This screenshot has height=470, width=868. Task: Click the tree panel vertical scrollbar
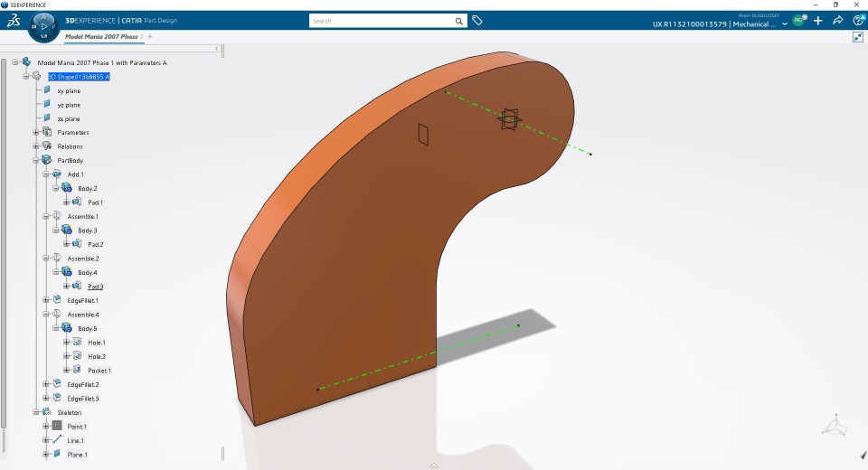point(4,243)
